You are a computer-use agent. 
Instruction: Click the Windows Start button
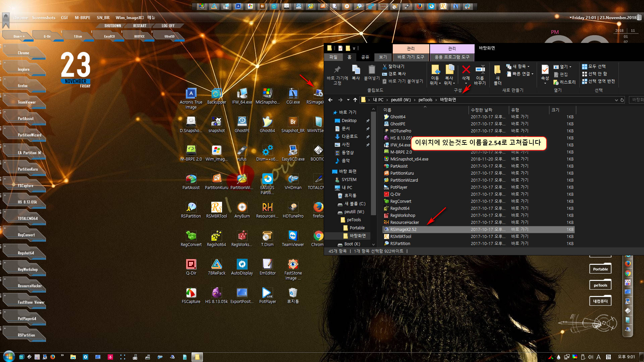coord(8,356)
